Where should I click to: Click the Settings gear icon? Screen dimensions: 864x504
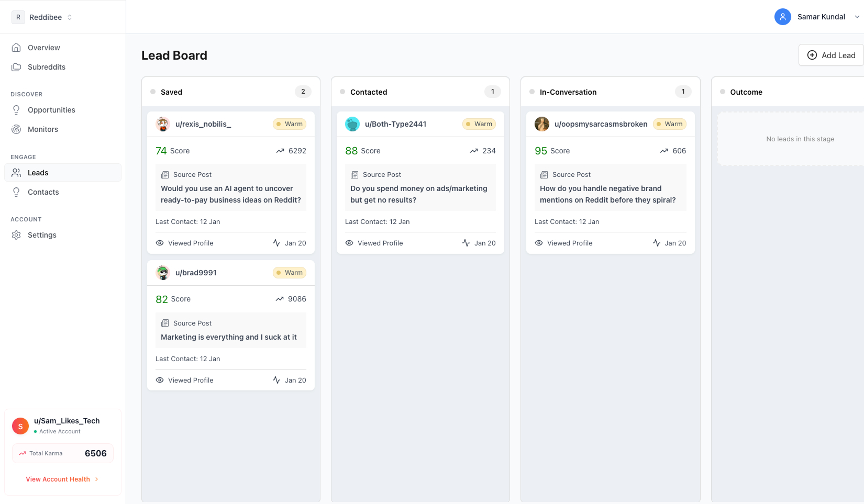[x=17, y=235]
